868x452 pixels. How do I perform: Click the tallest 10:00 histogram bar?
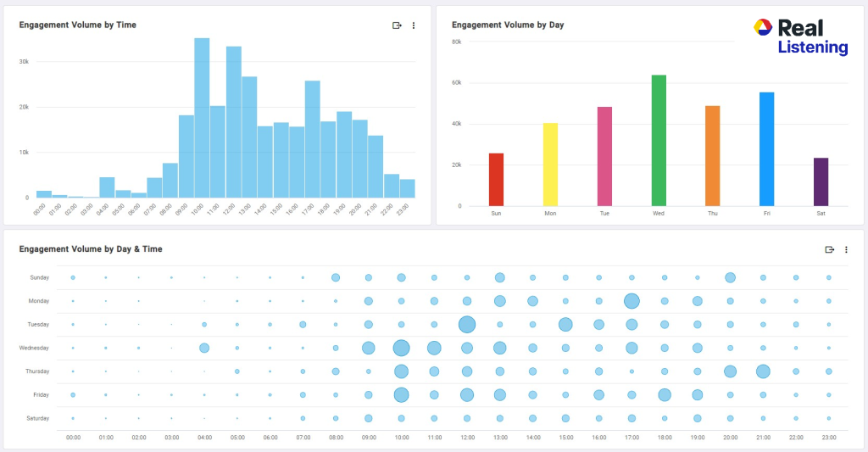tap(202, 118)
